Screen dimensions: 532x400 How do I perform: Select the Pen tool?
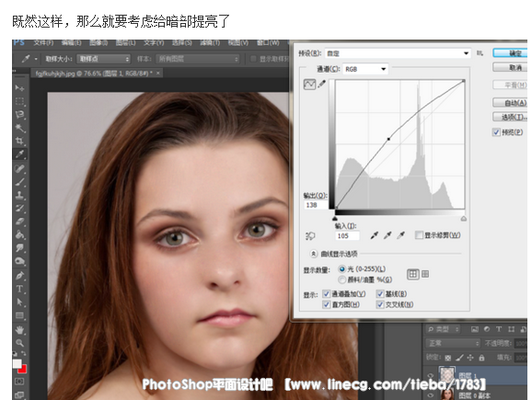pyautogui.click(x=19, y=276)
